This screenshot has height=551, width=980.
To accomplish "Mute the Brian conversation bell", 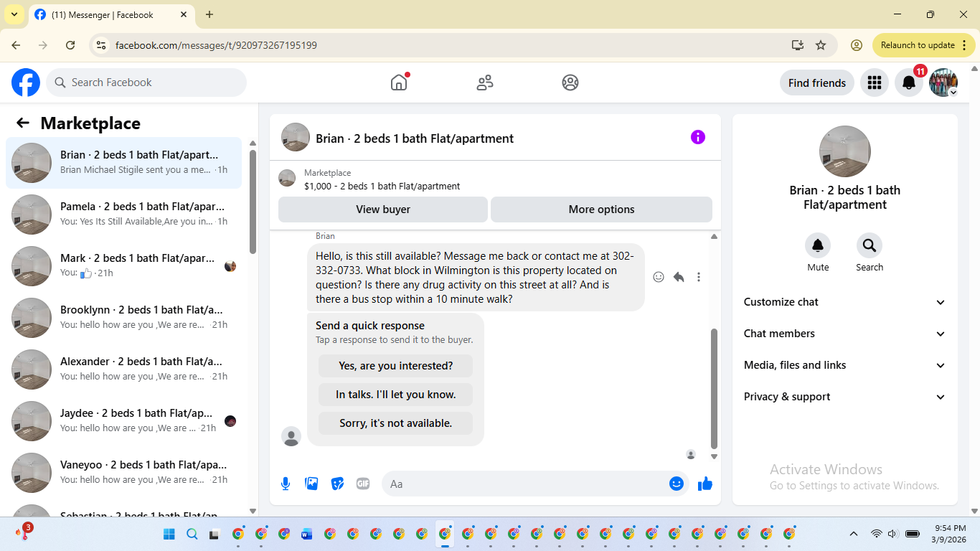I will (818, 246).
